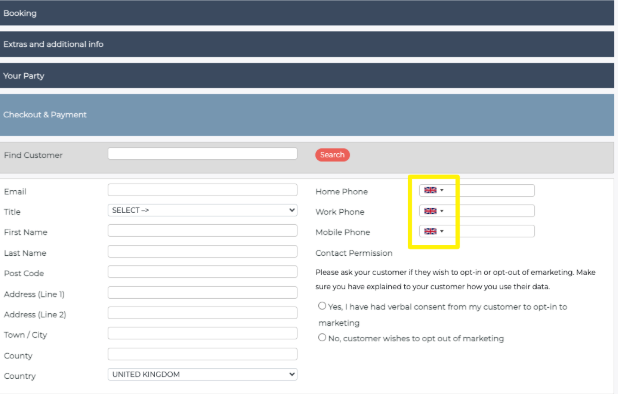Open the Title SELECT dropdown
The height and width of the screenshot is (394, 618).
(203, 210)
